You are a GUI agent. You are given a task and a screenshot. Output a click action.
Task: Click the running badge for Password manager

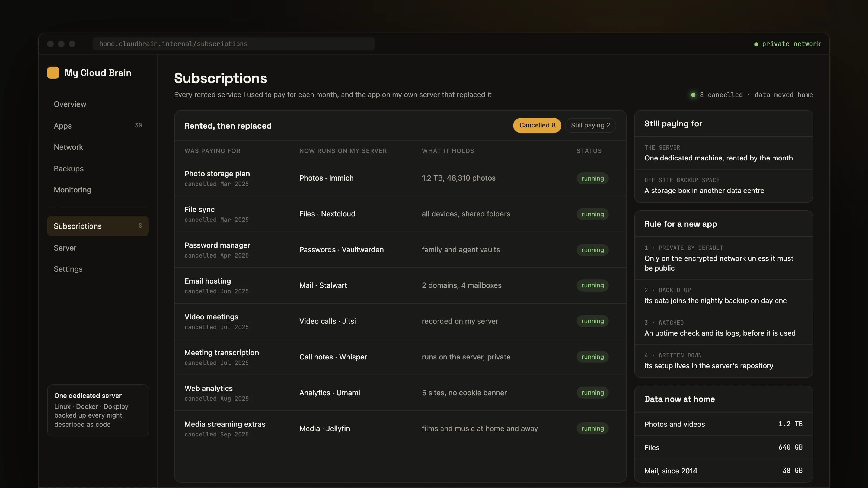click(592, 250)
